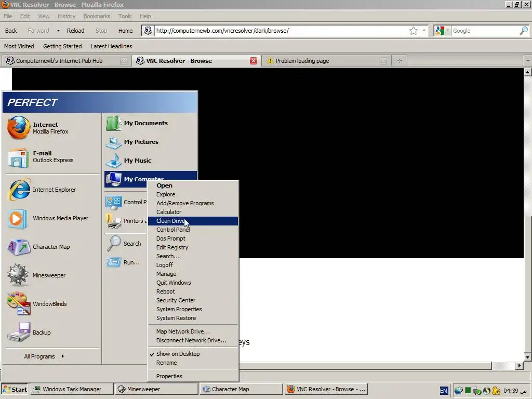Switch to Minesweeper taskbar button
This screenshot has height=399, width=532.
156,389
